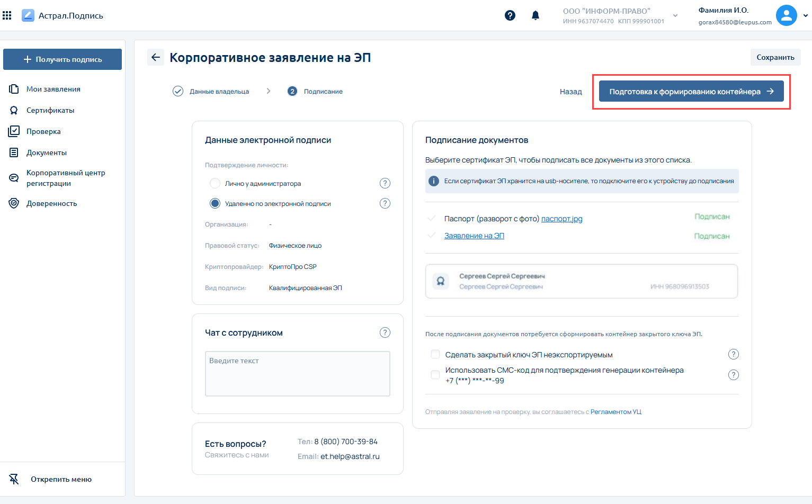
Task: Click Подготовка к формированию контейнера button
Action: pyautogui.click(x=691, y=92)
